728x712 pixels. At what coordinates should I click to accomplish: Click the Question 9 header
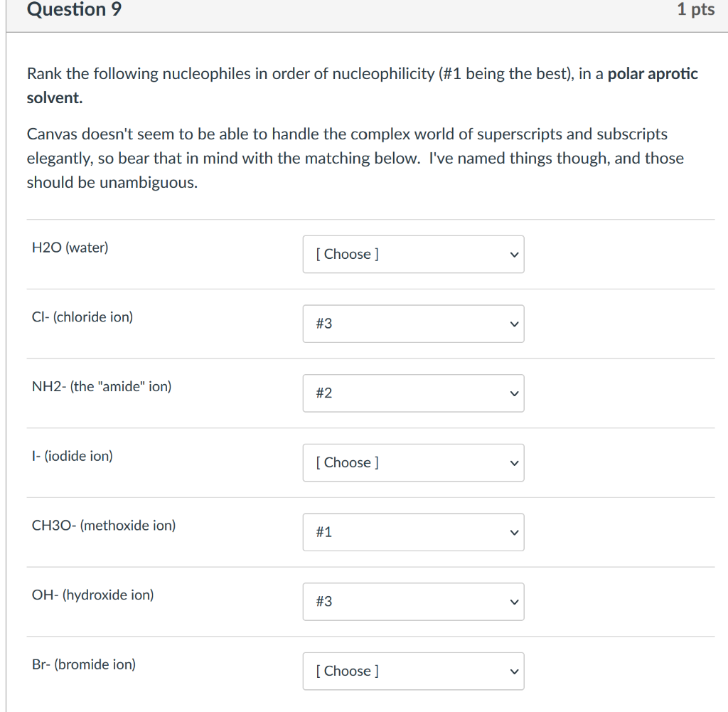(x=73, y=9)
